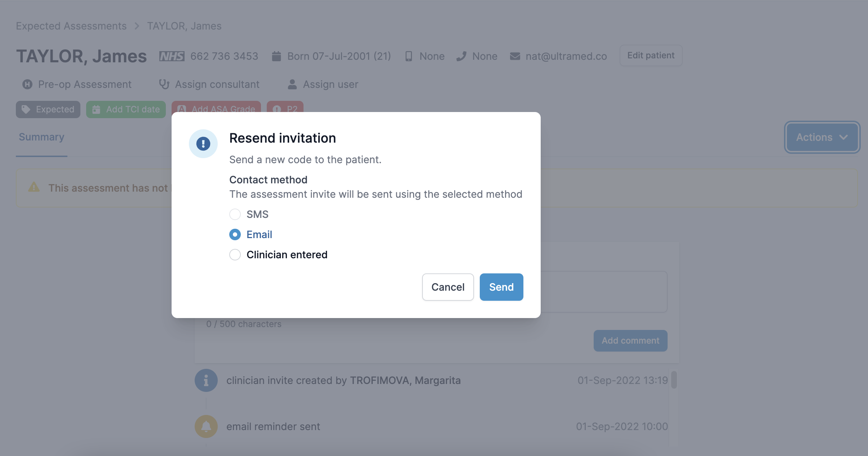The height and width of the screenshot is (456, 868).
Task: Click the NHS logo badge
Action: tap(172, 56)
